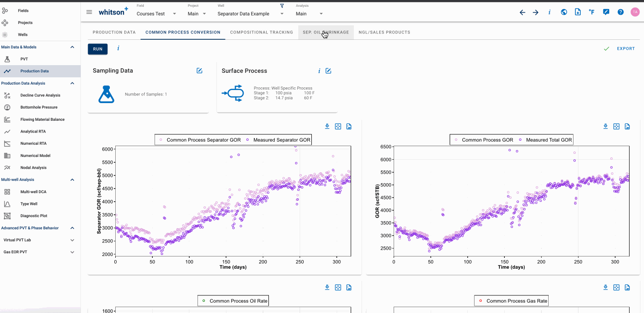644x313 pixels.
Task: Open the Field dropdown Courses Test
Action: click(157, 14)
